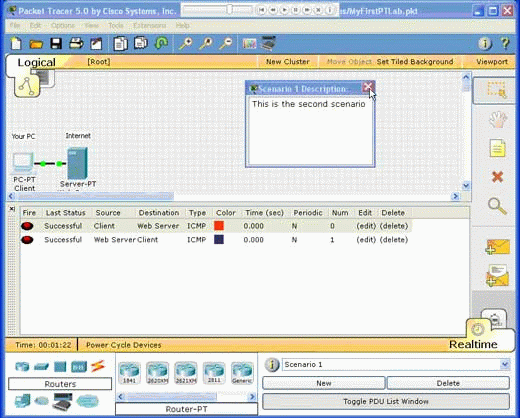The image size is (520, 418).
Task: Click the Delete scenario button
Action: click(448, 383)
